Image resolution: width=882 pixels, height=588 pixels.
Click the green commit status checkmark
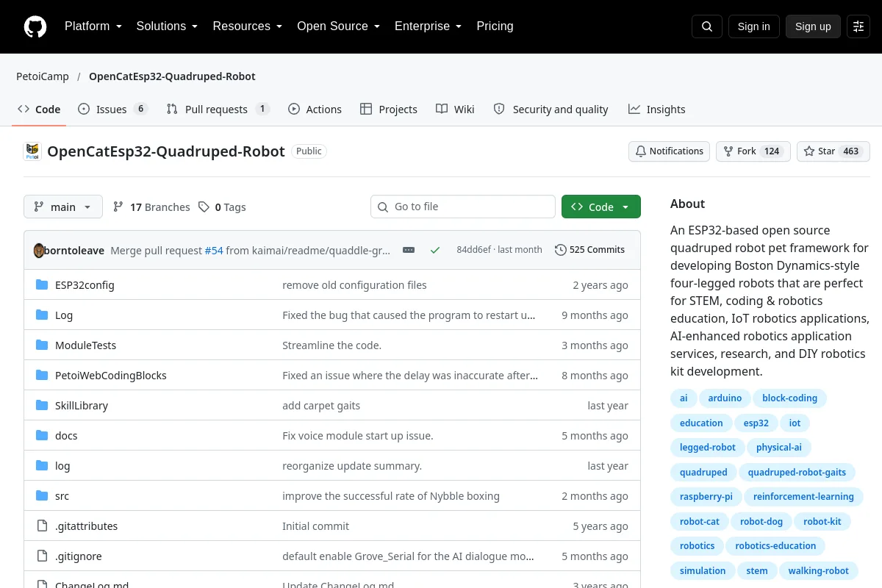[435, 250]
